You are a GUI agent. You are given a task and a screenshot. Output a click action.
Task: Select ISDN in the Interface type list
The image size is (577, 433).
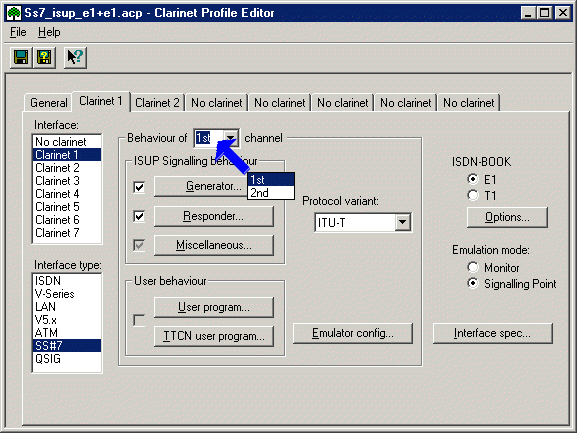(67, 281)
